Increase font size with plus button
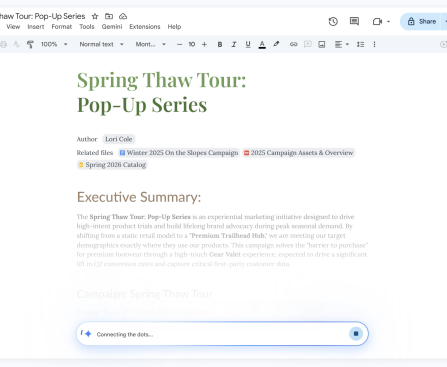Viewport: 447px width, 367px height. coord(204,44)
